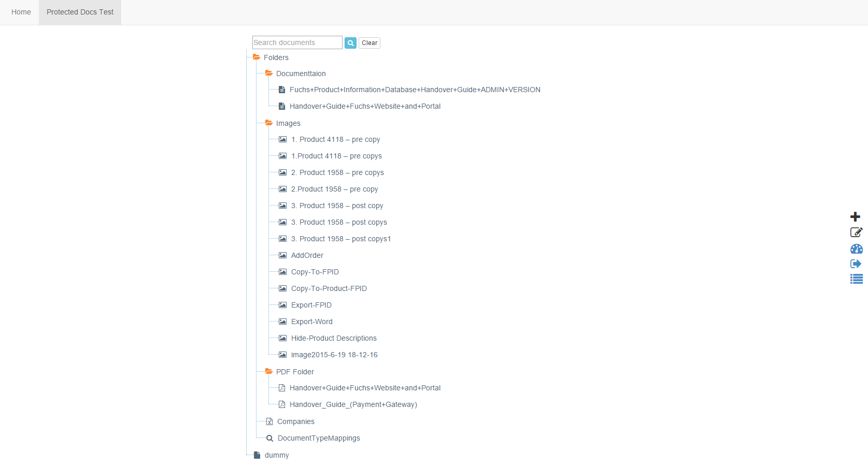Collapse the Images folder
Image resolution: width=868 pixels, height=467 pixels.
point(269,123)
